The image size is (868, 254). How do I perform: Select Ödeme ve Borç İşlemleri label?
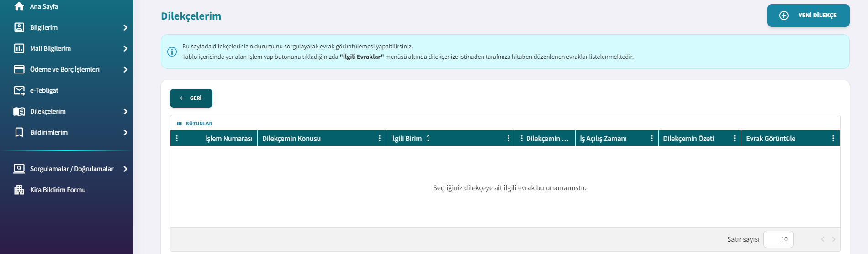tap(65, 69)
